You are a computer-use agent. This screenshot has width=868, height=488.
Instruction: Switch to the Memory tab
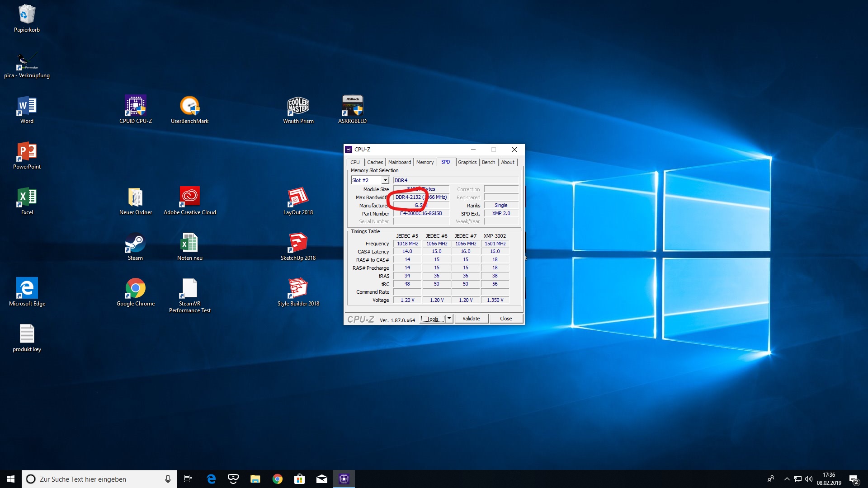tap(425, 162)
